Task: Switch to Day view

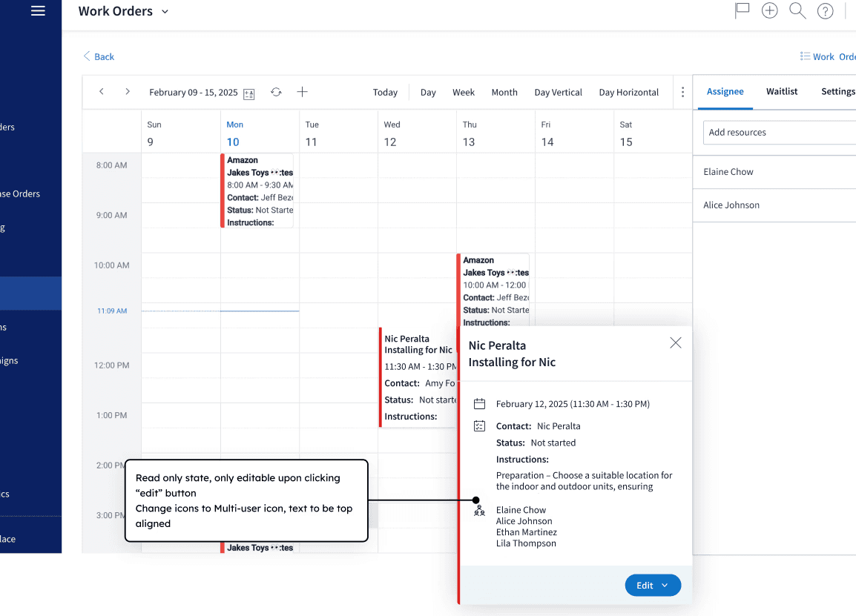Action: pyautogui.click(x=428, y=93)
